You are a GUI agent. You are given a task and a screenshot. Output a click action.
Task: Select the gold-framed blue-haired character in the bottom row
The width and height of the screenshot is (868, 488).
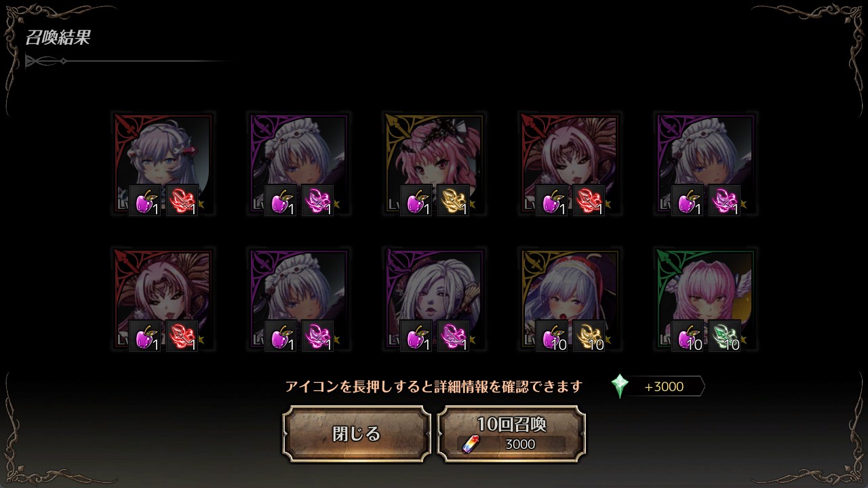point(570,300)
